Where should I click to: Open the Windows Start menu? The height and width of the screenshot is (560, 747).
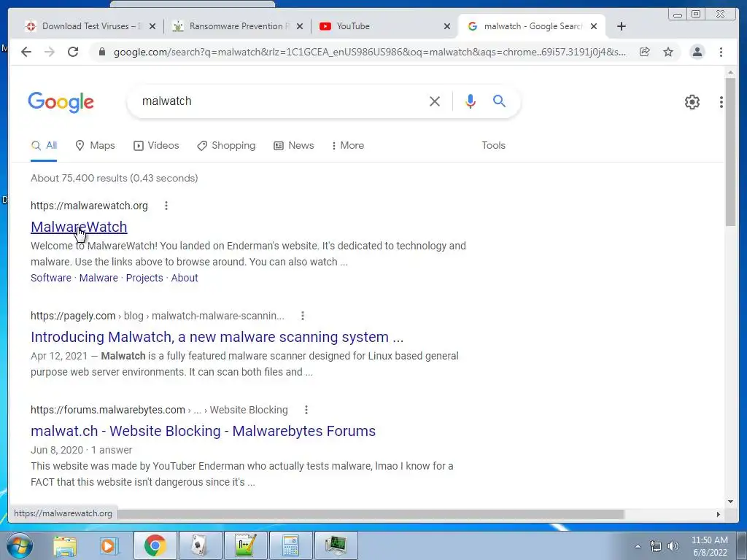20,545
